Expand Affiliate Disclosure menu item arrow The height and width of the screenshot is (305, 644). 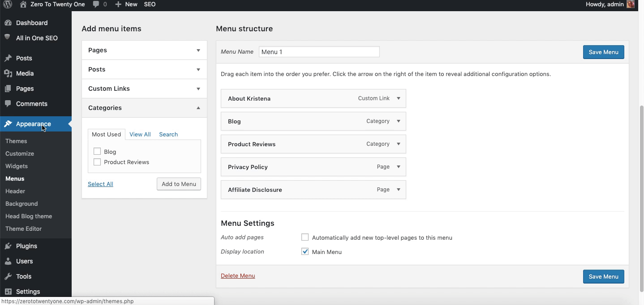coord(399,190)
